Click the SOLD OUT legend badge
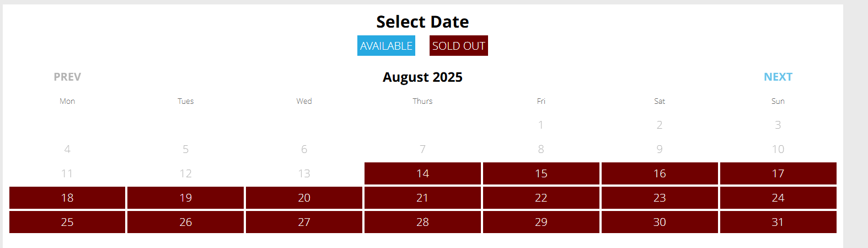Image resolution: width=868 pixels, height=248 pixels. [458, 46]
